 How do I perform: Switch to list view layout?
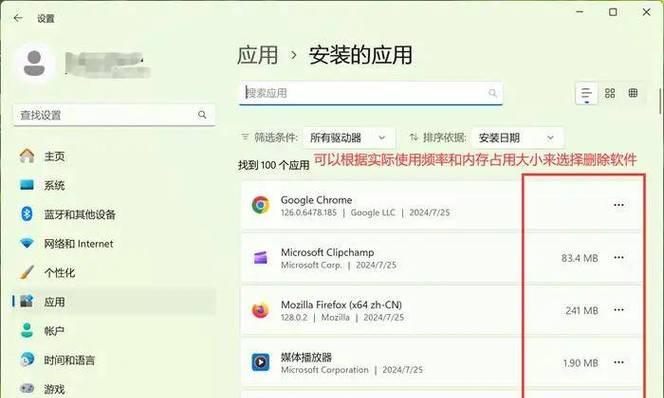[x=587, y=93]
